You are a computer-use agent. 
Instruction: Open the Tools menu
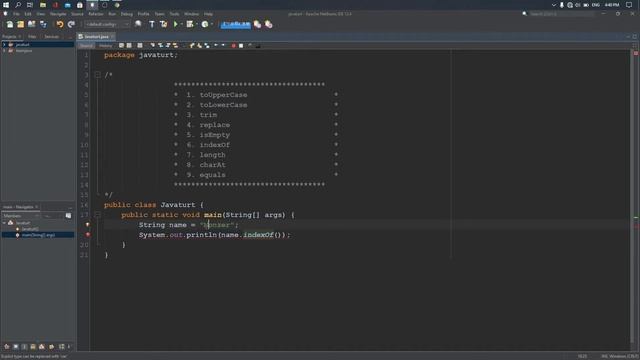coord(174,14)
